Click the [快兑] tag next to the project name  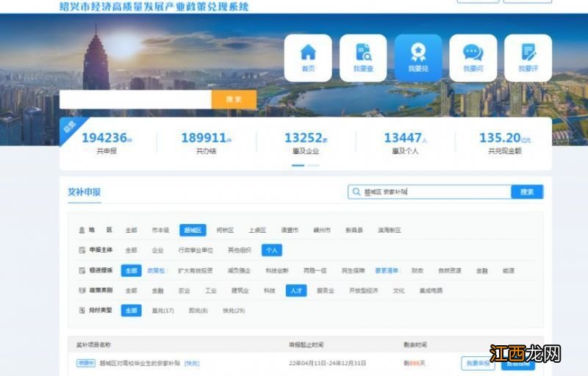192,364
